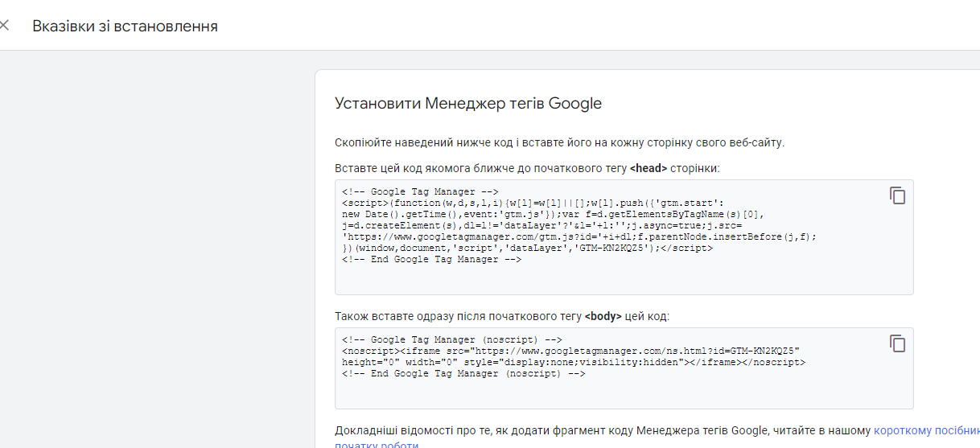
Task: Click the instruction mentioning the <head> tag
Action: [527, 168]
